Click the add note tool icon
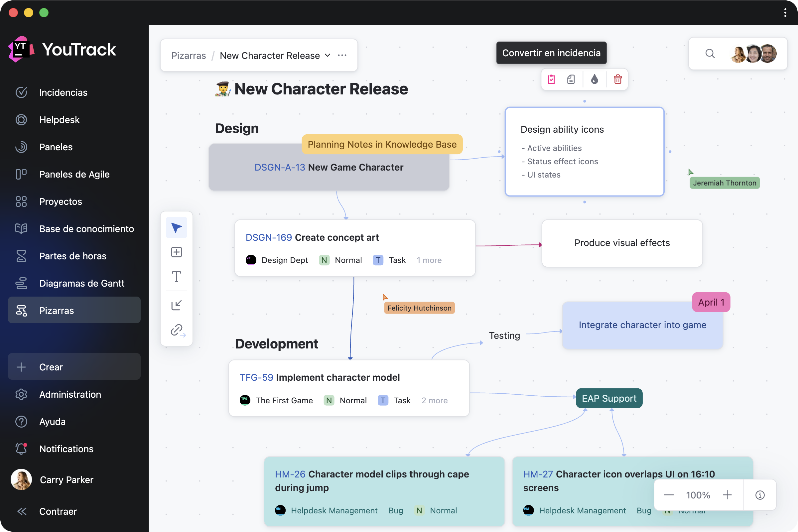Viewport: 798px width, 532px height. (177, 252)
